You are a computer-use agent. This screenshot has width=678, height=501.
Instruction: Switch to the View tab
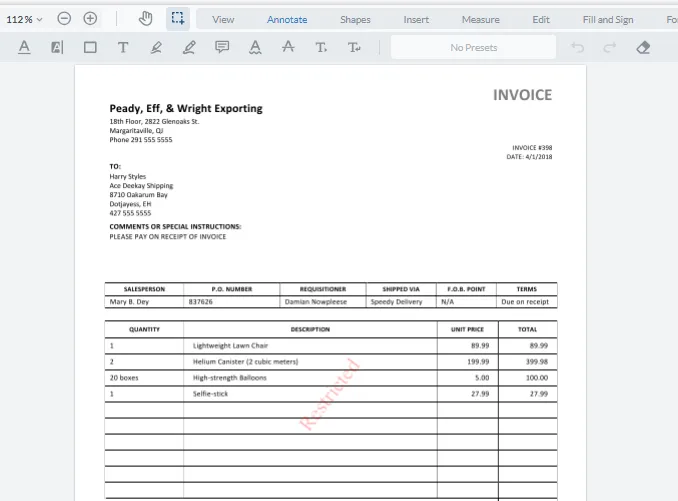pos(223,19)
